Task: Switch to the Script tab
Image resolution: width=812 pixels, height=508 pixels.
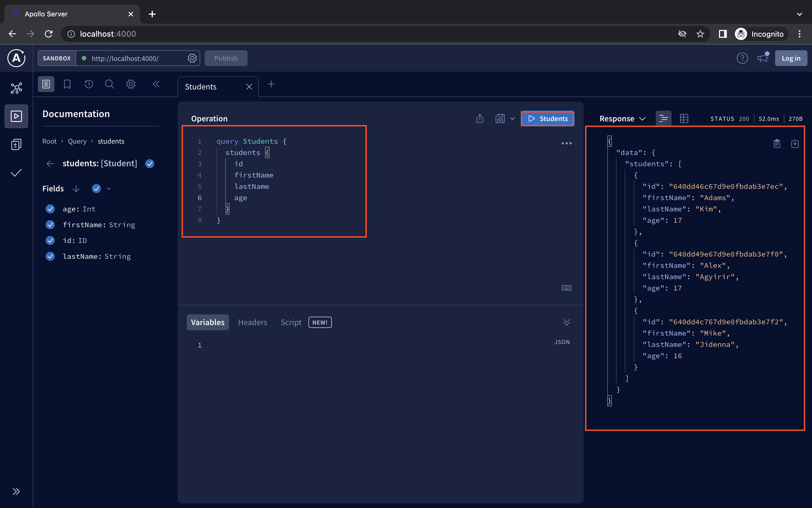Action: pyautogui.click(x=291, y=322)
